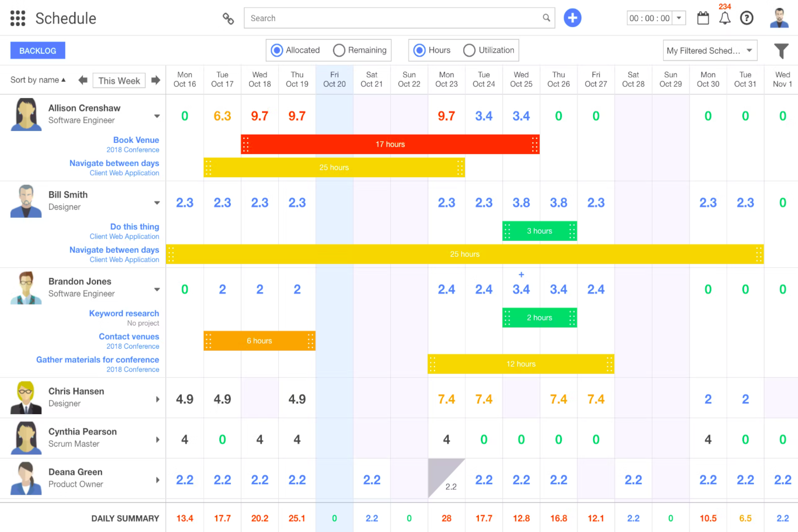Click the Fri Oct 20 column header
This screenshot has height=532, width=798.
coord(334,79)
